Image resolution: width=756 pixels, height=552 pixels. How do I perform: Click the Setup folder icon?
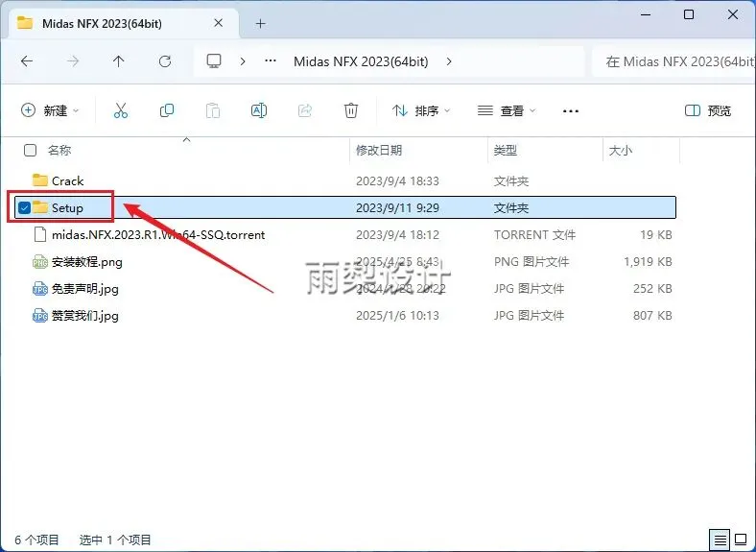40,207
